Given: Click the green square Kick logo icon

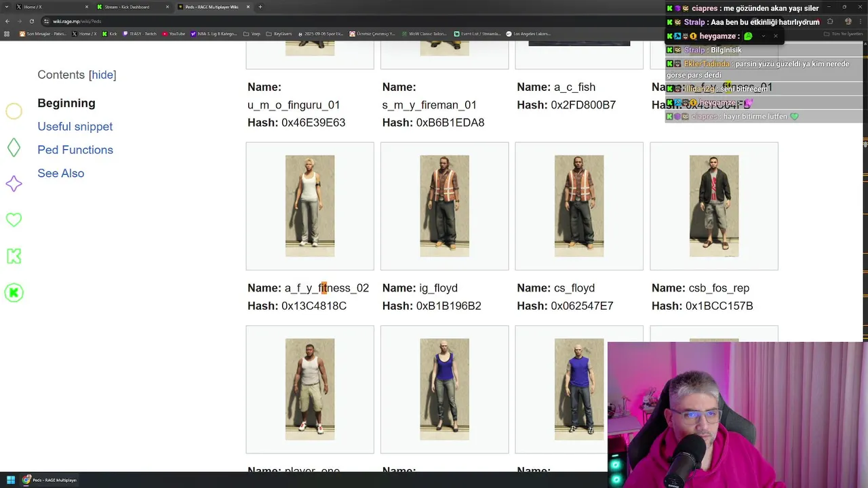Looking at the screenshot, I should pos(14,256).
